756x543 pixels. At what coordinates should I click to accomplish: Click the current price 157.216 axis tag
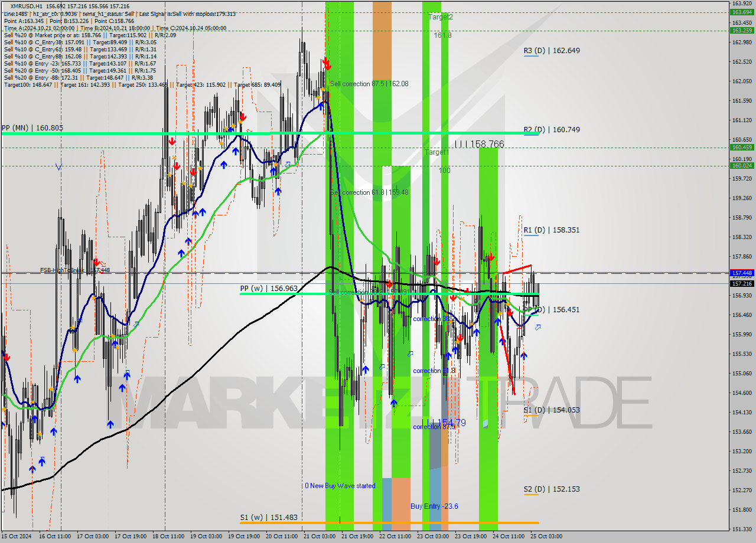[742, 283]
